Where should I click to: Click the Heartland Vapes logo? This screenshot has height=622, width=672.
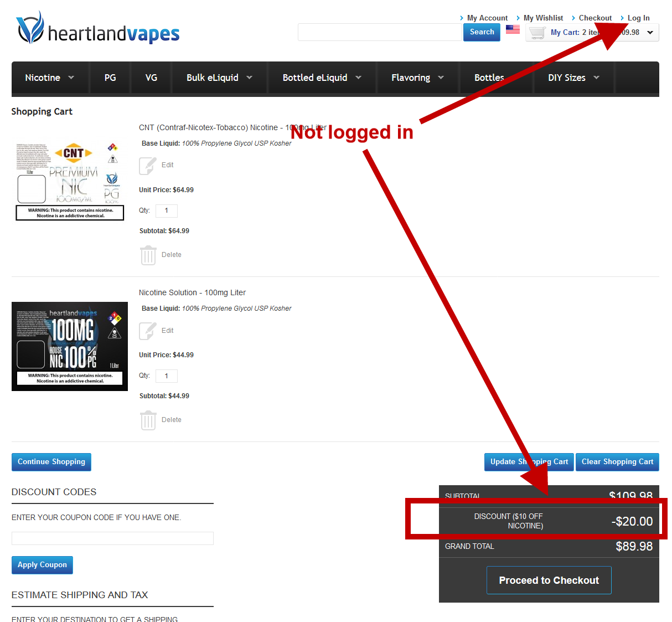[x=98, y=29]
